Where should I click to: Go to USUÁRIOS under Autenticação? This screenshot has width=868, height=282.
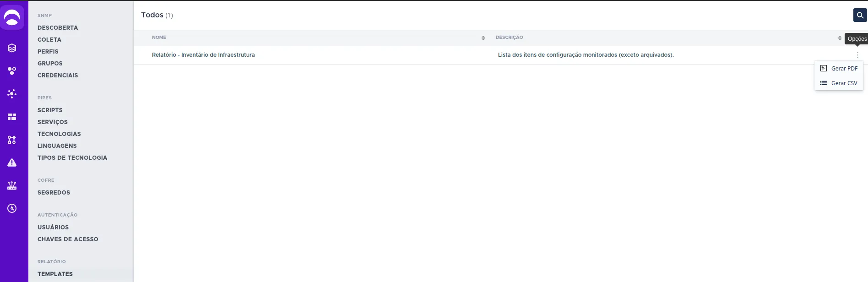[x=53, y=228]
